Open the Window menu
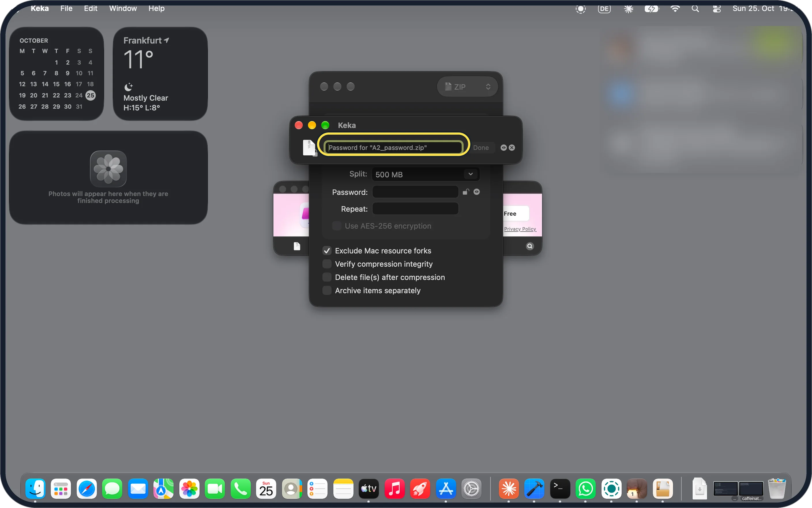The height and width of the screenshot is (508, 812). [123, 8]
